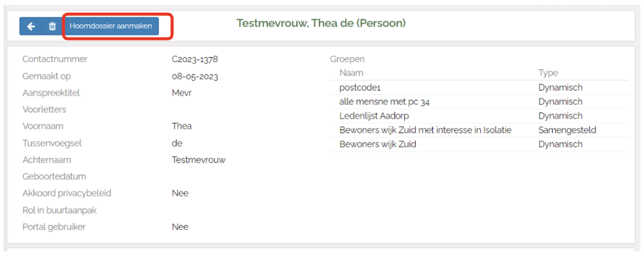Click the Type column header
The height and width of the screenshot is (256, 644).
click(548, 73)
